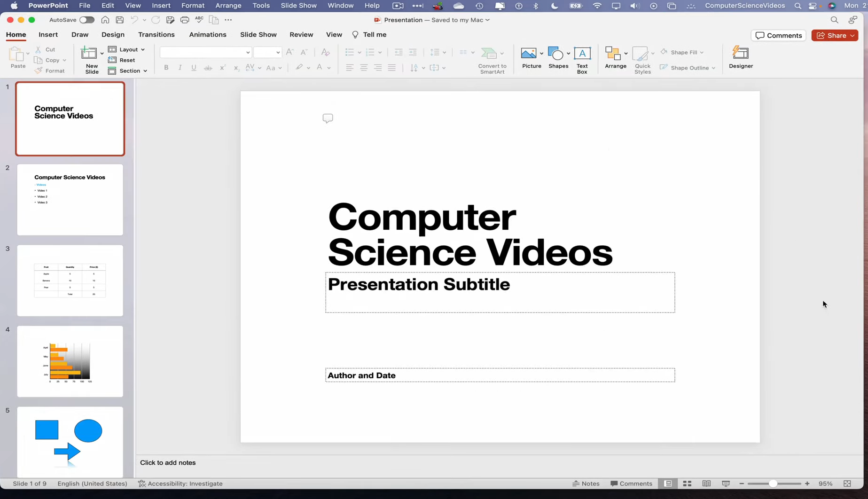Toggle the AutoSave switch
Viewport: 868px width, 499px height.
(x=87, y=20)
